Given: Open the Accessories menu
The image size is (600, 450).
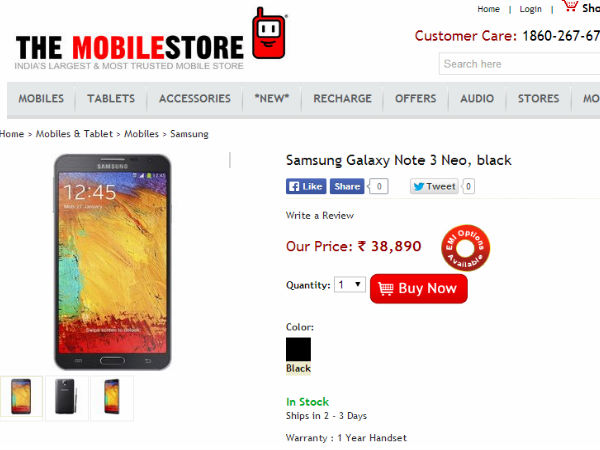Looking at the screenshot, I should pyautogui.click(x=195, y=99).
